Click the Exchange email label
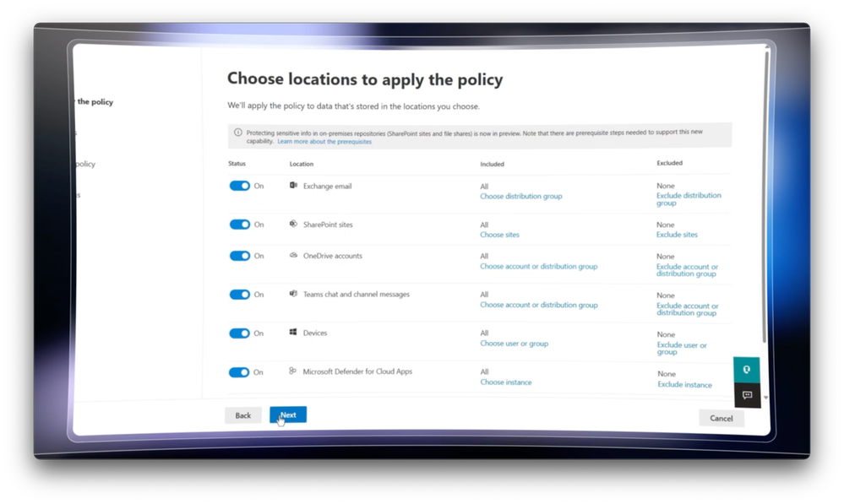Screen dimensions: 844x504 [327, 186]
